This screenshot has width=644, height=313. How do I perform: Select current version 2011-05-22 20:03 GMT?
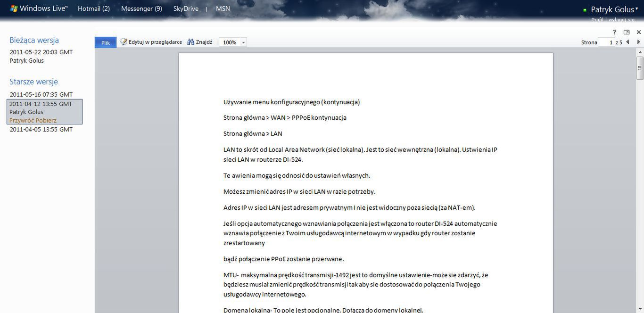41,52
